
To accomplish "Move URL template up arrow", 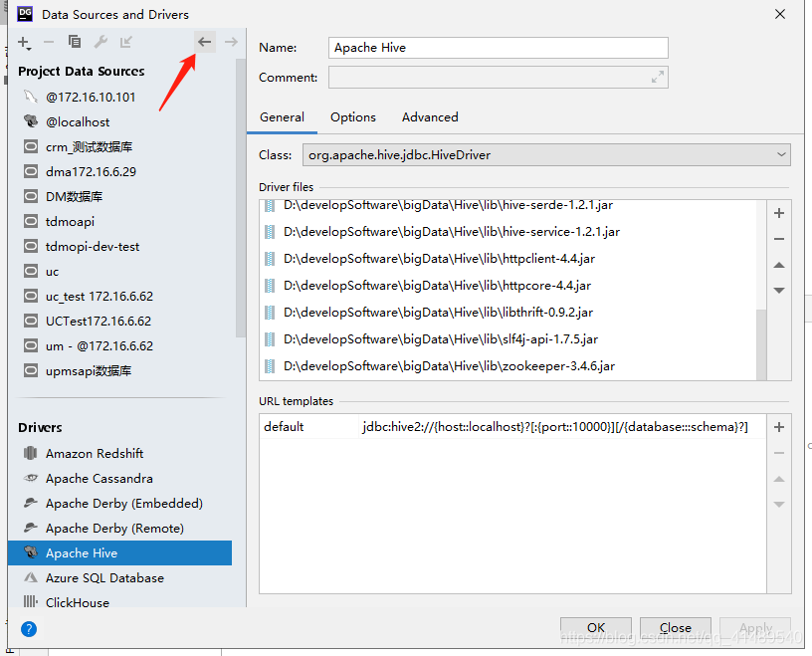I will [779, 479].
